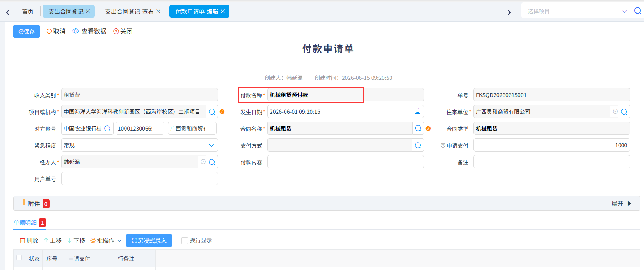Click the 单号 field showing FKSQD20260615001
This screenshot has width=644, height=270.
(551, 95)
